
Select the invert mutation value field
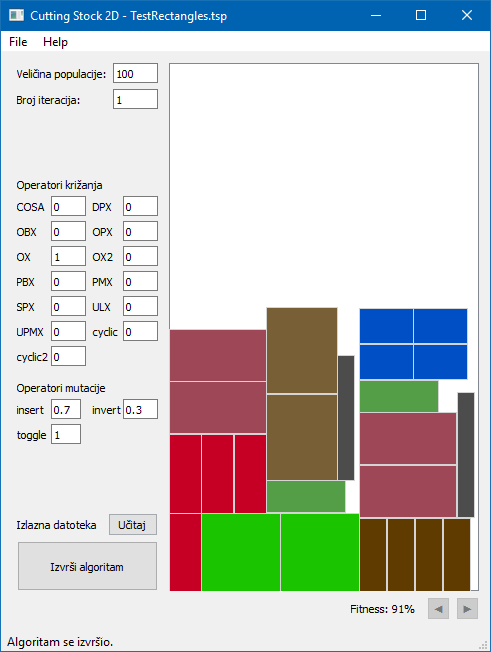pyautogui.click(x=141, y=409)
